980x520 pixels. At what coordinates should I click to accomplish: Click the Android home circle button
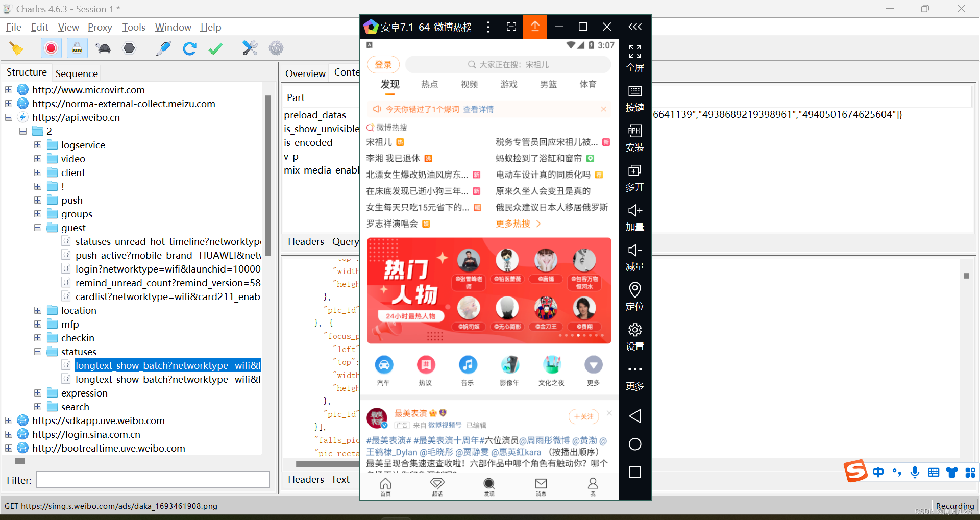[635, 444]
